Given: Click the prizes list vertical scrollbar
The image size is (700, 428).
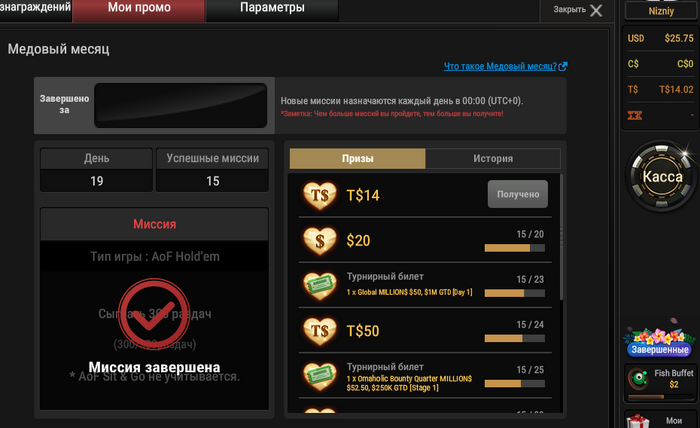Looking at the screenshot, I should pyautogui.click(x=561, y=237).
